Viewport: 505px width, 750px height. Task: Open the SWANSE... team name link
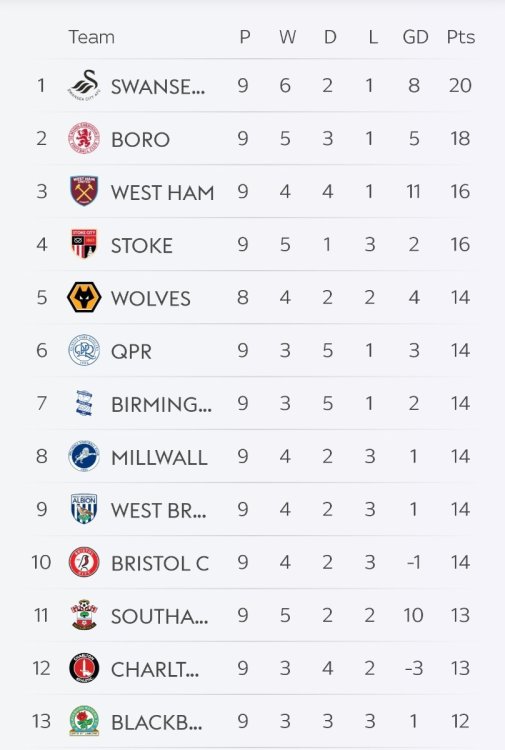coord(158,87)
